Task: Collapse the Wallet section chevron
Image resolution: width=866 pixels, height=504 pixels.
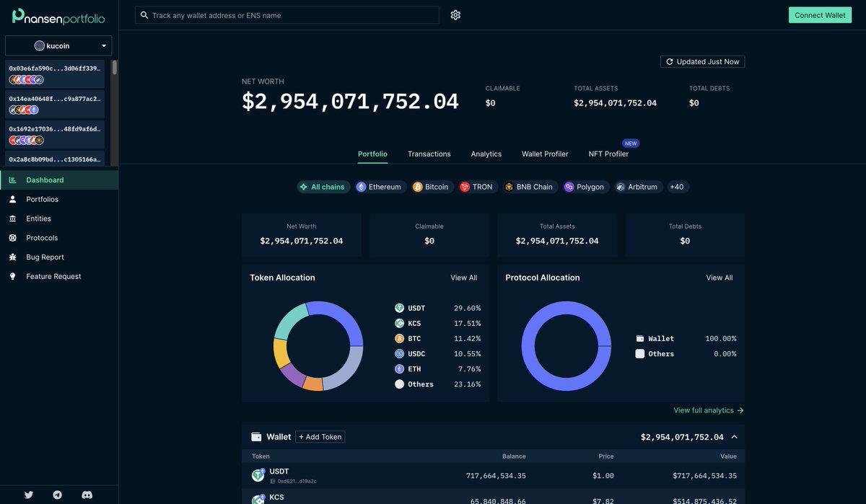Action: (x=734, y=437)
